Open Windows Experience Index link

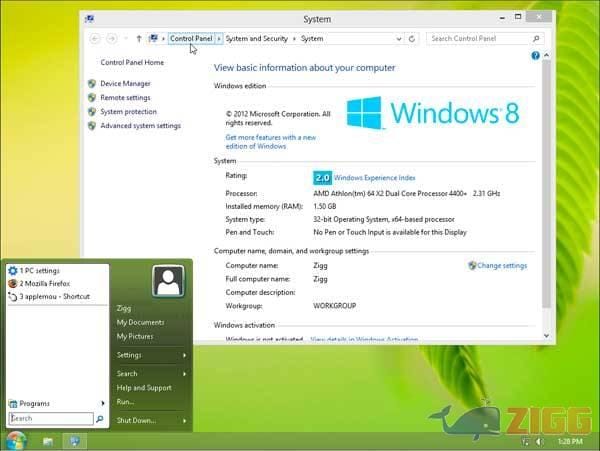click(375, 178)
